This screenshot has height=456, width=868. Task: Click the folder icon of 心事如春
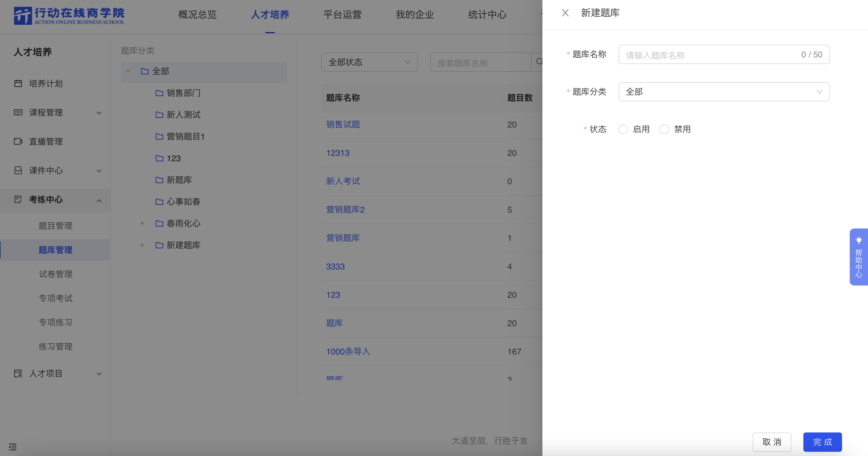point(159,201)
